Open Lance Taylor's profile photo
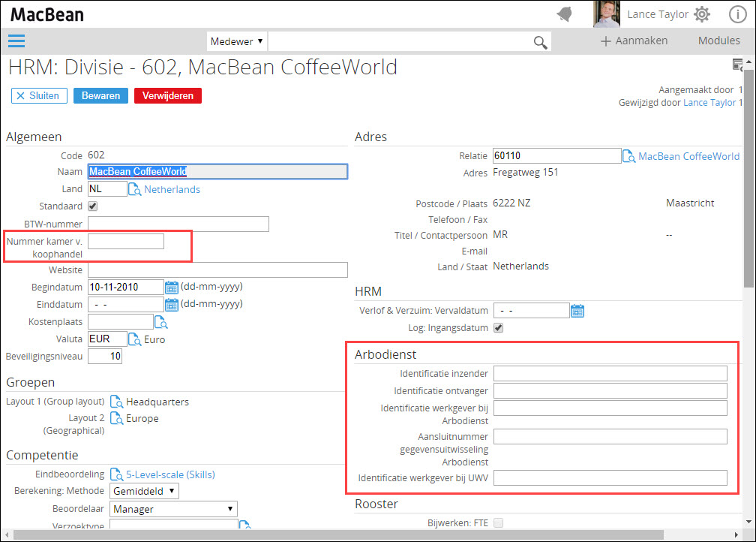Screen dimensions: 756x542 click(607, 14)
